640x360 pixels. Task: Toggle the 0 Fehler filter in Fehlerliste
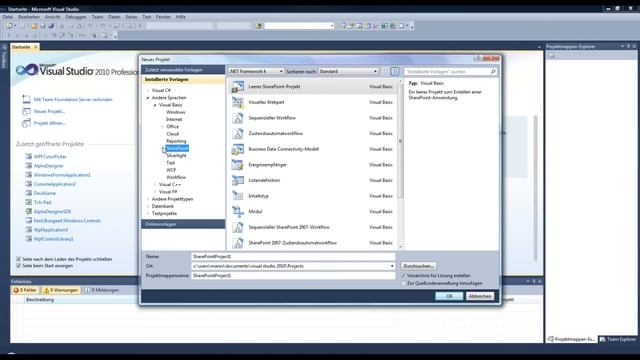(x=25, y=290)
